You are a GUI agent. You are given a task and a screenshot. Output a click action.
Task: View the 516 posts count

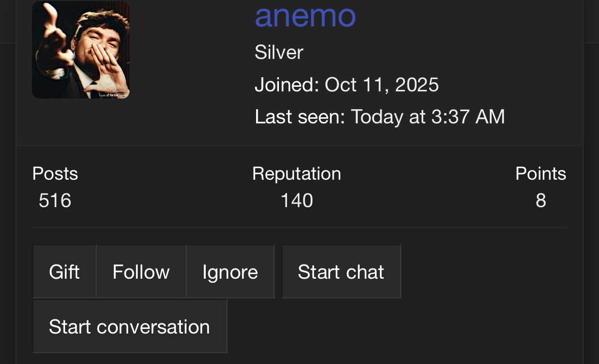[x=55, y=201]
